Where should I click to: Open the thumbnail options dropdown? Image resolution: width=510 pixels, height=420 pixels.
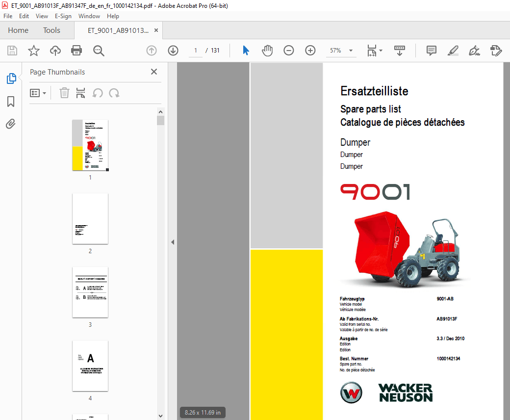pos(38,93)
